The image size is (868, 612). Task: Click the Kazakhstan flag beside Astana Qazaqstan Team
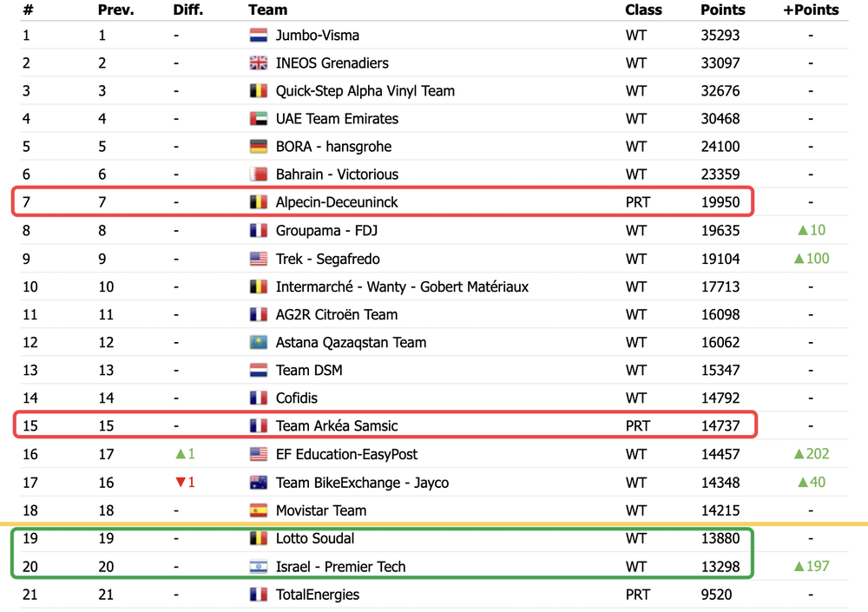click(x=259, y=342)
